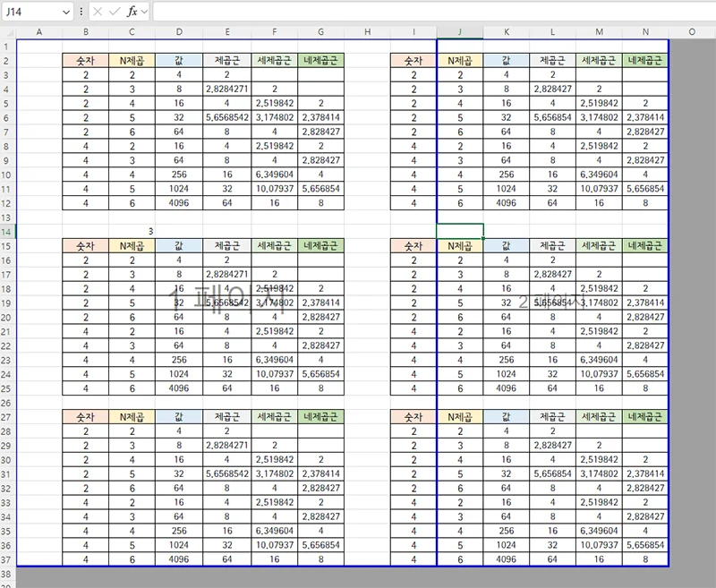Select cell I2 header 숫자
This screenshot has height=588, width=716.
tap(413, 61)
